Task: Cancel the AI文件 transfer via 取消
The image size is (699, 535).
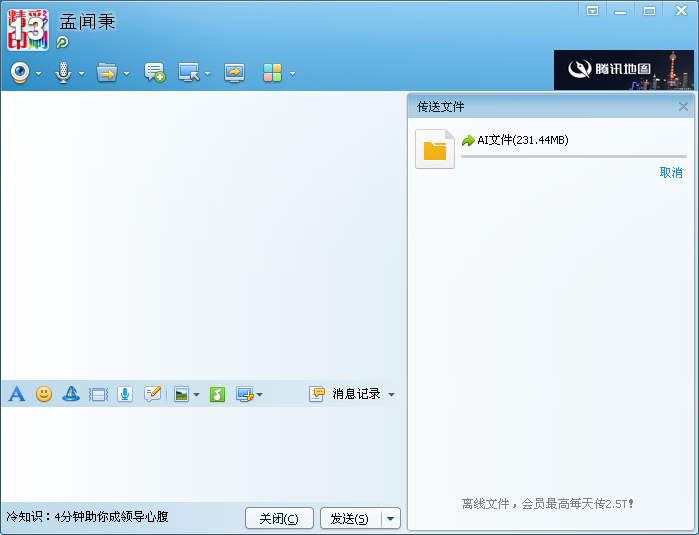Action: 671,173
